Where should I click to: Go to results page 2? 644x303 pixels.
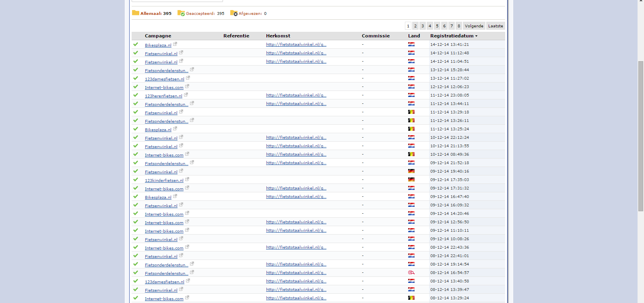[x=415, y=26]
